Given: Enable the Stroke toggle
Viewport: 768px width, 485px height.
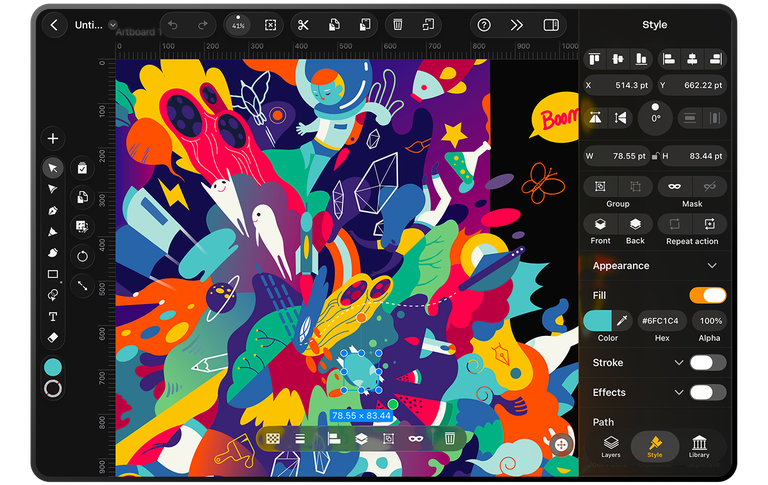Looking at the screenshot, I should click(708, 363).
